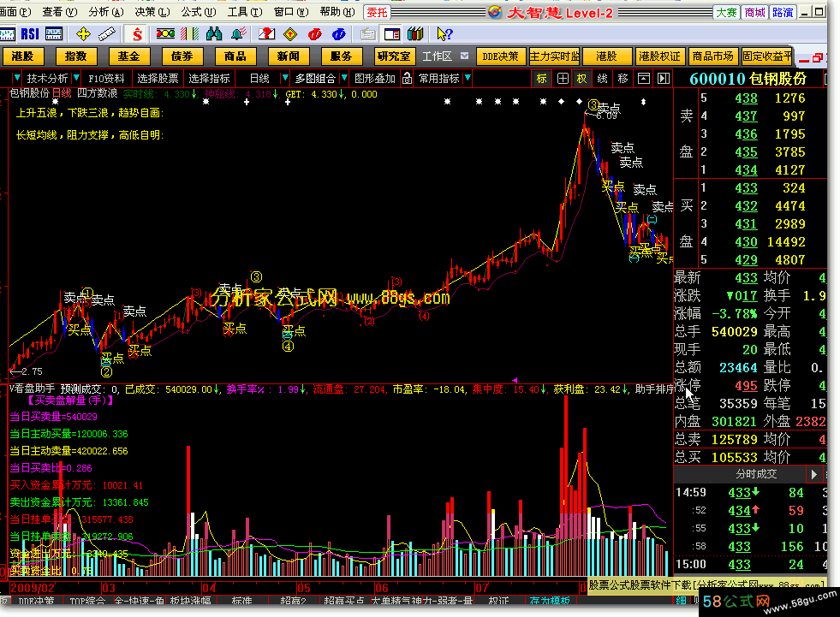840x617 pixels.
Task: Open the binoculars search tool
Action: (214, 34)
